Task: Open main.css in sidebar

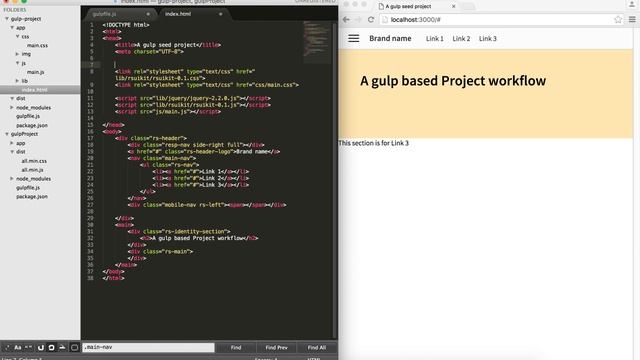Action: click(37, 45)
